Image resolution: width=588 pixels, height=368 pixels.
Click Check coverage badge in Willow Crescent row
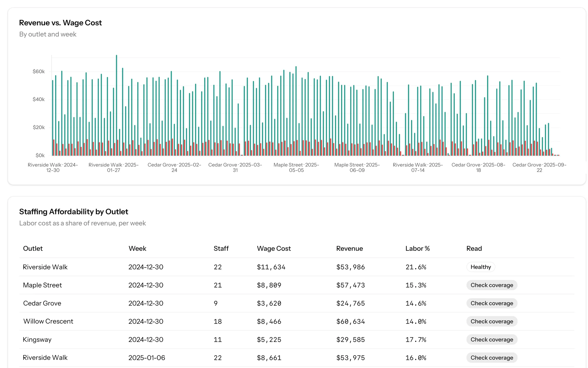(492, 321)
